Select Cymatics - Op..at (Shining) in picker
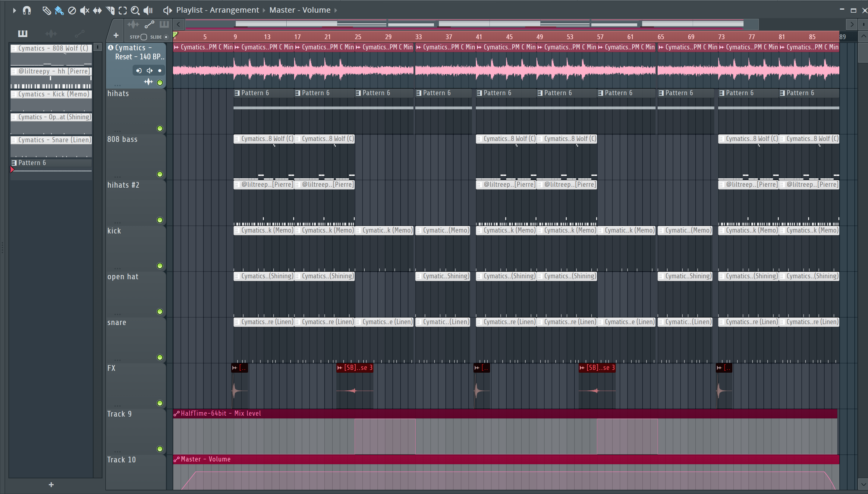Screen dimensions: 868x494 pos(51,123)
